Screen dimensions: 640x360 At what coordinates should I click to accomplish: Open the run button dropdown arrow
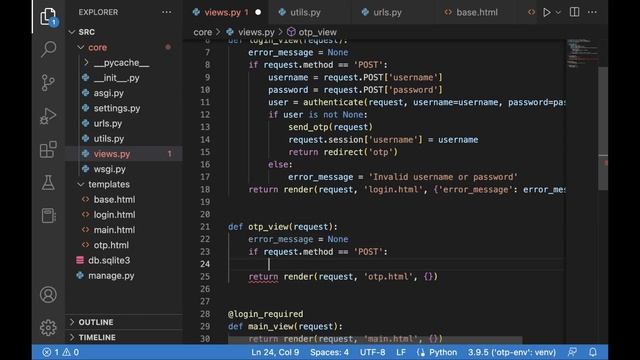pyautogui.click(x=558, y=12)
